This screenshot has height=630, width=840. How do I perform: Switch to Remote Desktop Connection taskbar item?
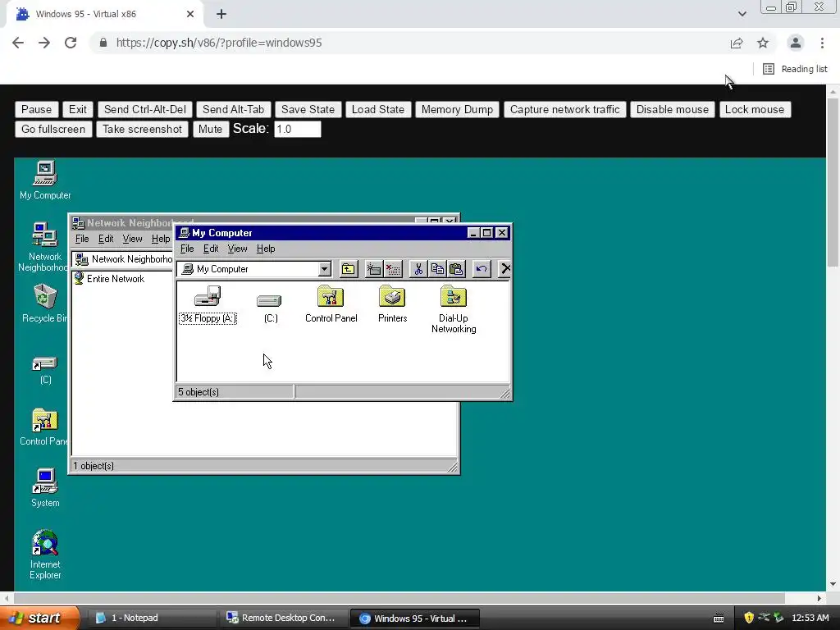(x=283, y=619)
